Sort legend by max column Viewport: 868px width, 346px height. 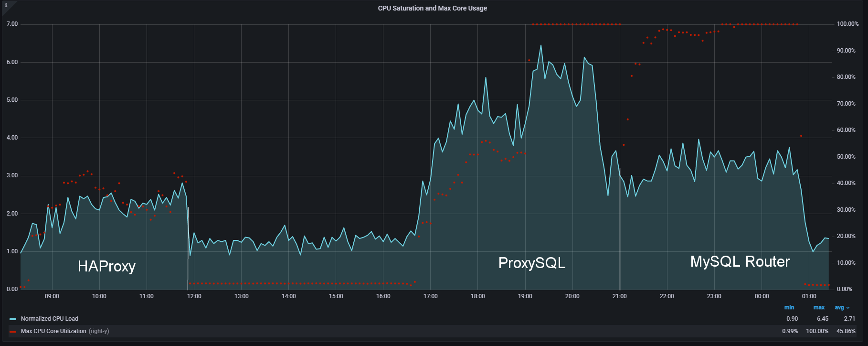pos(819,307)
